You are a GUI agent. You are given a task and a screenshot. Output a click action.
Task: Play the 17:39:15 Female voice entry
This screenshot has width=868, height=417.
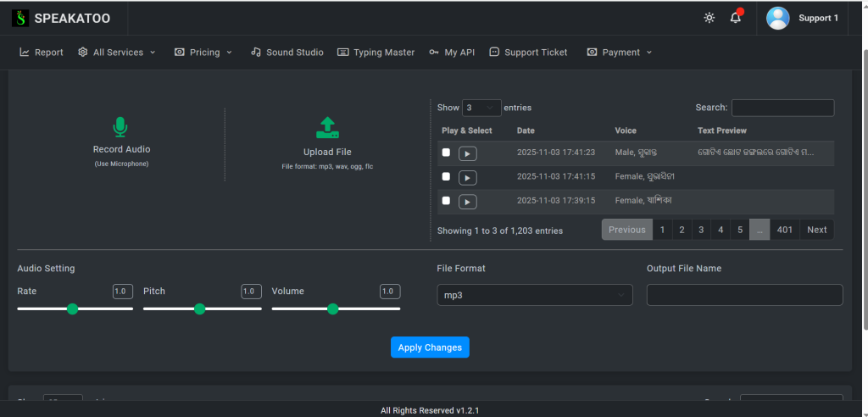(x=468, y=202)
